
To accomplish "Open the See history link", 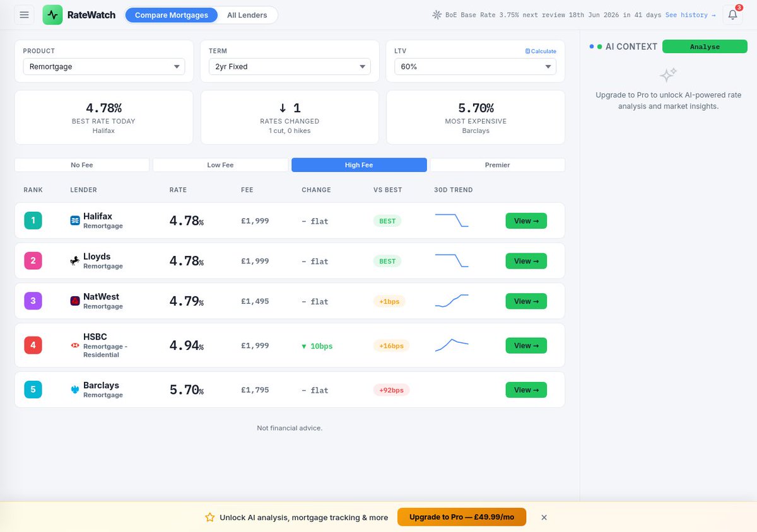I will tap(690, 14).
